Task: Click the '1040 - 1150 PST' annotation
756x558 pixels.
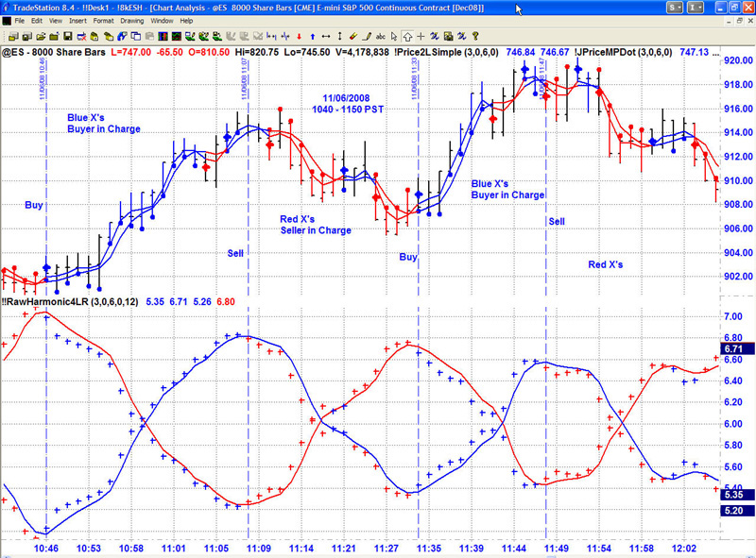Action: pyautogui.click(x=348, y=110)
